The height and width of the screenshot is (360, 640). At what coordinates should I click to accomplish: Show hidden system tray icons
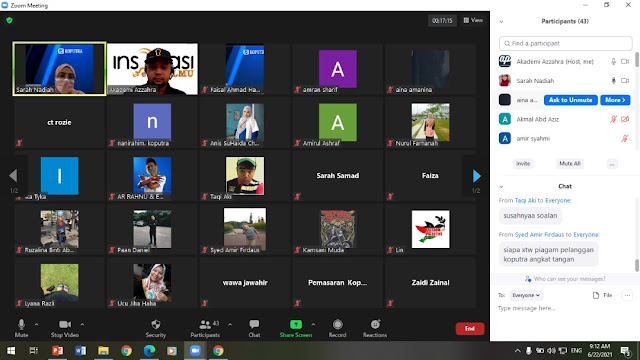click(518, 351)
